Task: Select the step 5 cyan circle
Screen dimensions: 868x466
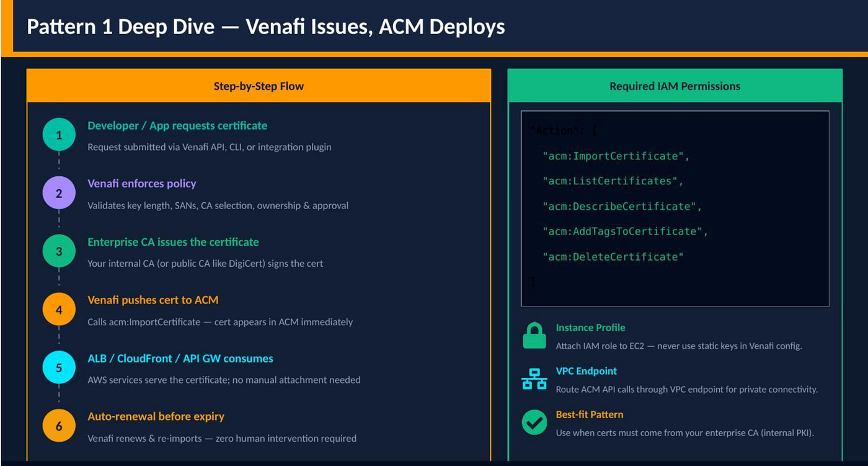Action: pyautogui.click(x=59, y=368)
